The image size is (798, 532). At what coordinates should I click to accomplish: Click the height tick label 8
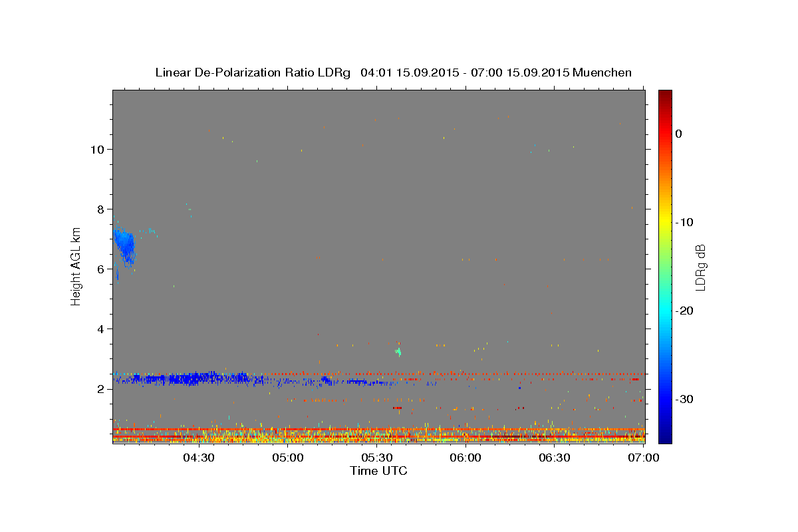(x=100, y=209)
